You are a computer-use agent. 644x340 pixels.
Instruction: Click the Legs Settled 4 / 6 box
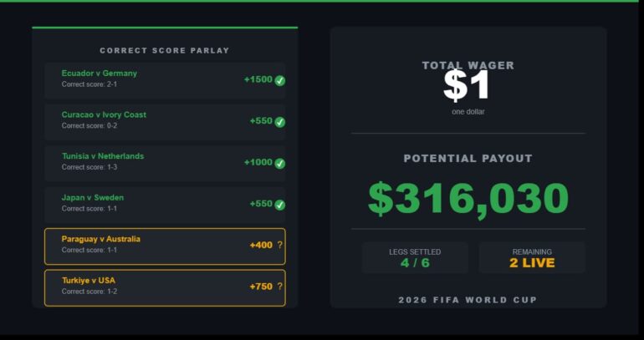[x=415, y=257]
